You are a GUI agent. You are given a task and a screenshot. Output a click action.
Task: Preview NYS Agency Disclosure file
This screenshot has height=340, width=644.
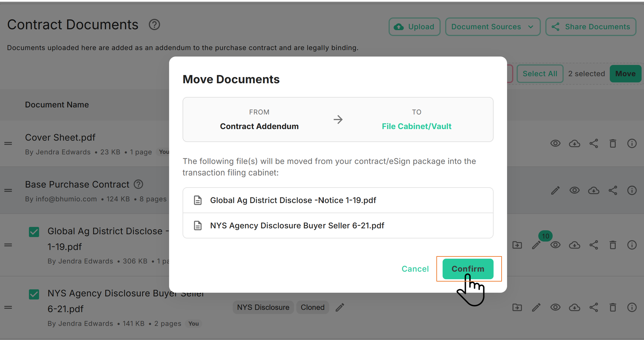[555, 307]
